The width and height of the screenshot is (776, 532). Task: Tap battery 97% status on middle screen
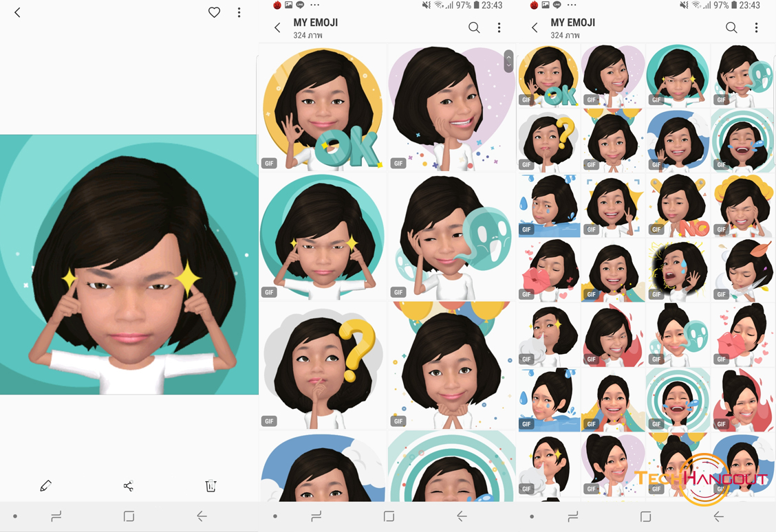tap(468, 5)
